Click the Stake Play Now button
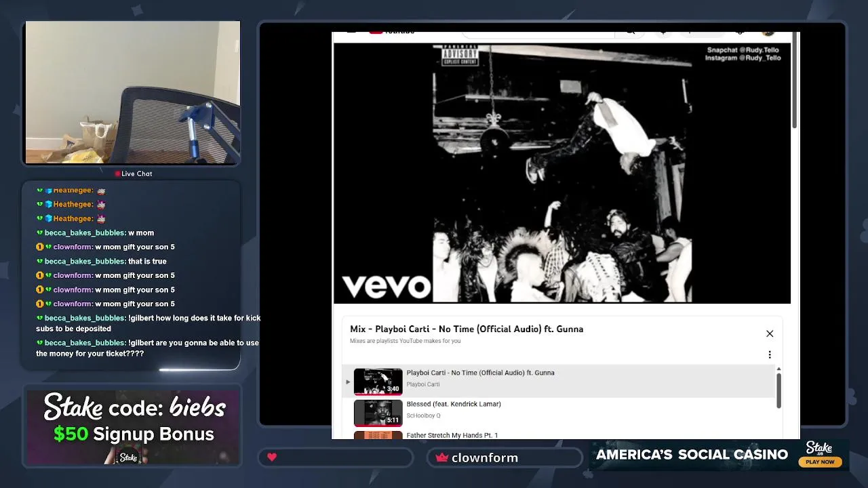Viewport: 868px width, 488px height. tap(820, 462)
